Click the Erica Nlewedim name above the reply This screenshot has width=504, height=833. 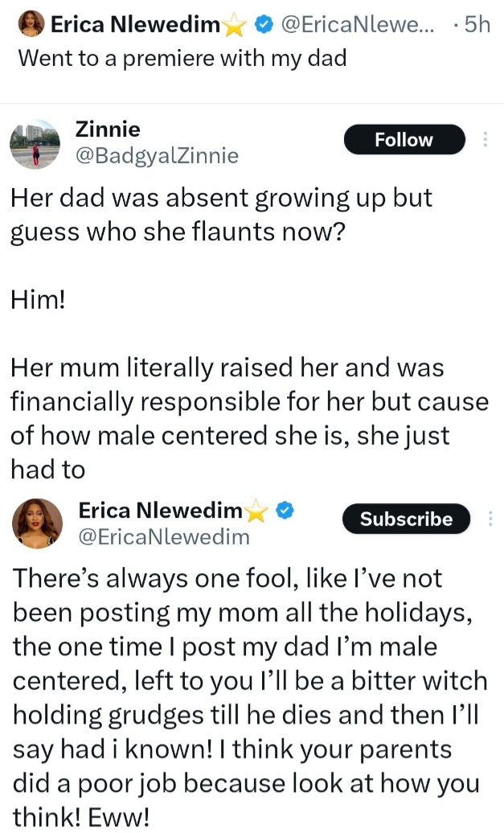160,510
